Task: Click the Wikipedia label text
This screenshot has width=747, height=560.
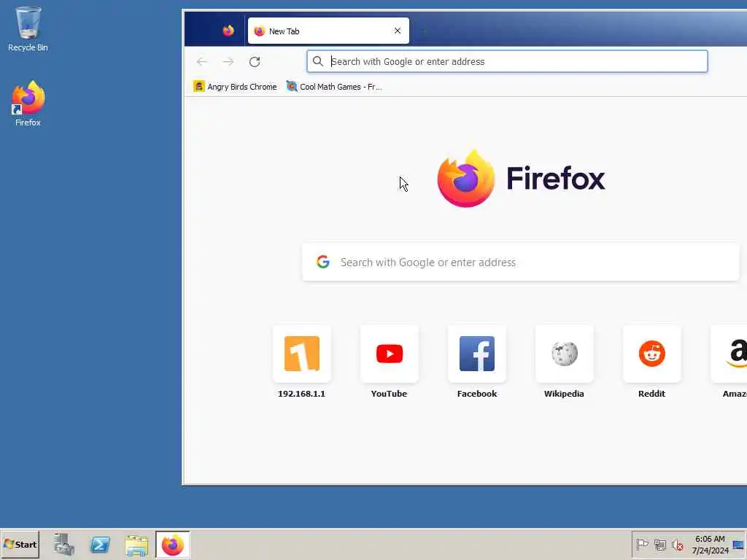Action: [564, 394]
